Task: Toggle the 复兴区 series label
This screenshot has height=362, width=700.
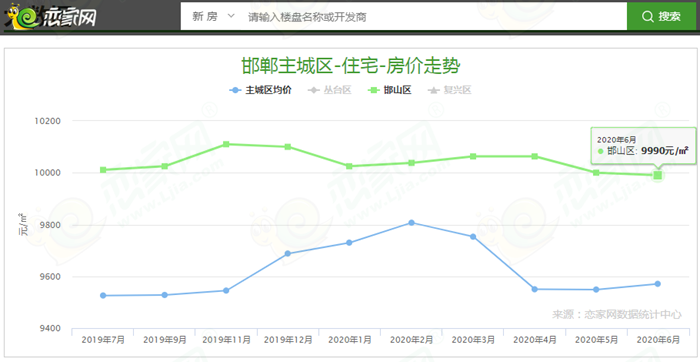Action: click(x=457, y=90)
